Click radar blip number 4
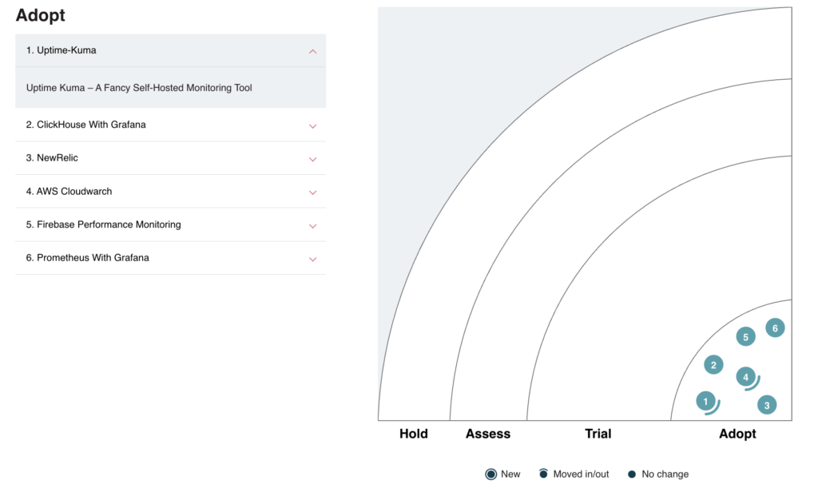 (x=746, y=377)
